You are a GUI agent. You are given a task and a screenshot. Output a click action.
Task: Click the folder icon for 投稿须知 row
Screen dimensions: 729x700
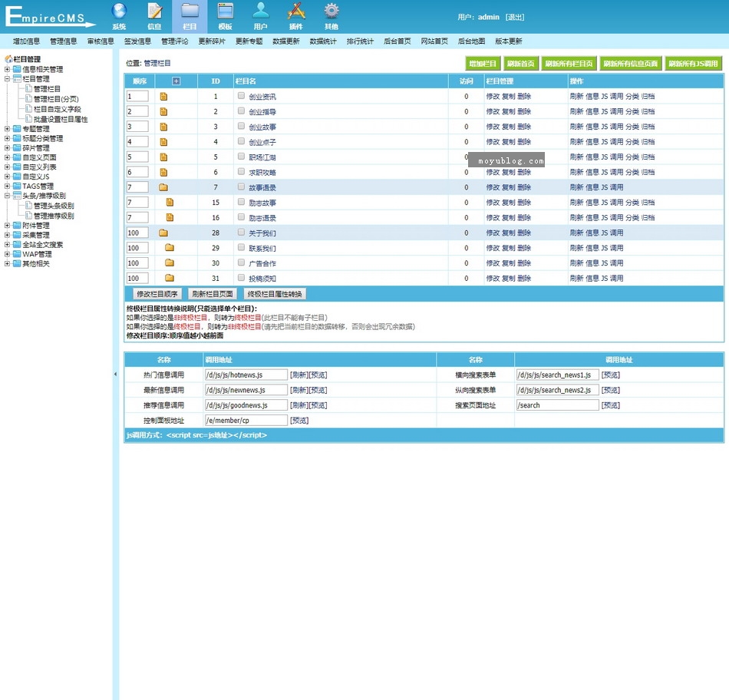tap(170, 278)
